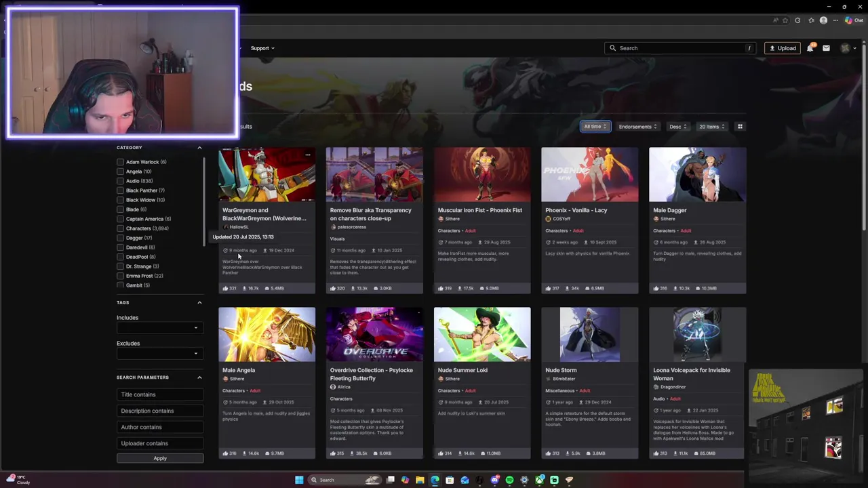Open the Windows Start menu
This screenshot has width=868, height=488.
pyautogui.click(x=299, y=480)
